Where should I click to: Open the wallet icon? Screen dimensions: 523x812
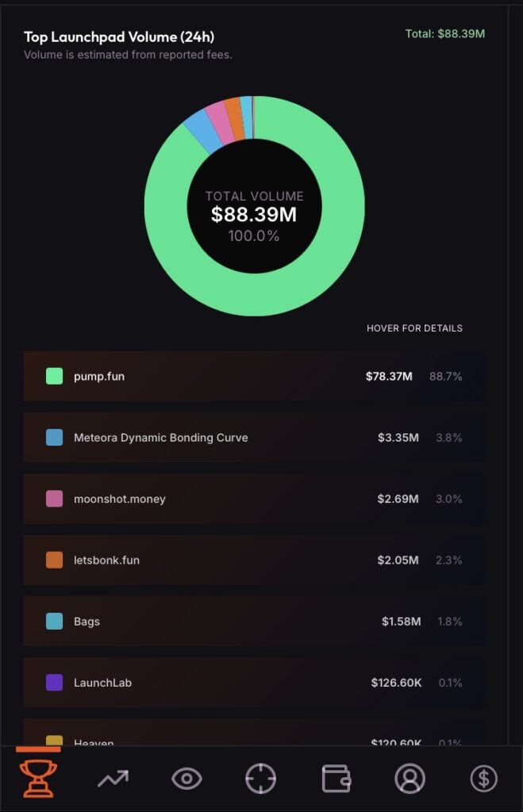click(x=336, y=779)
